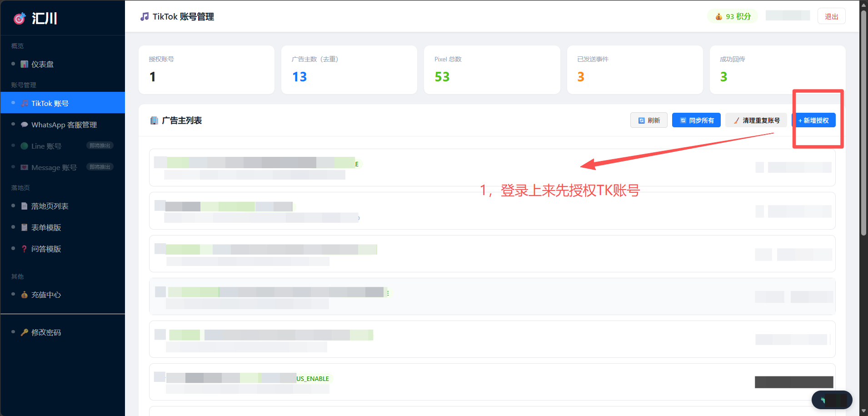Click the 汇川 target logo icon

click(20, 19)
